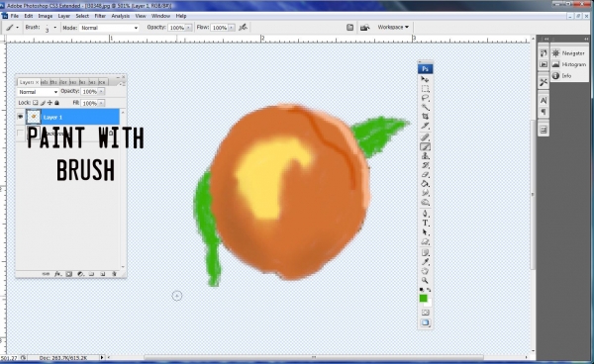Screen dimensions: 594x364
Task: Select the Zoom tool
Action: tap(425, 280)
